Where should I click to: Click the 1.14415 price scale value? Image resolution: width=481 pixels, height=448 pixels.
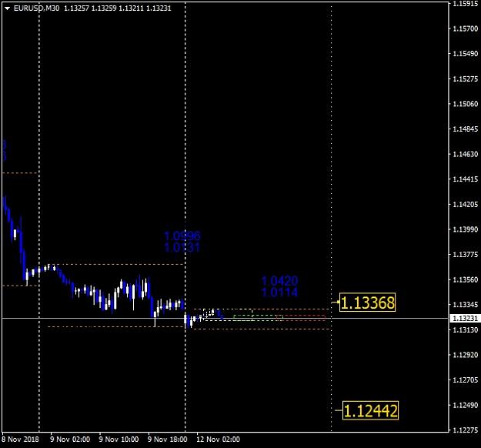click(466, 179)
